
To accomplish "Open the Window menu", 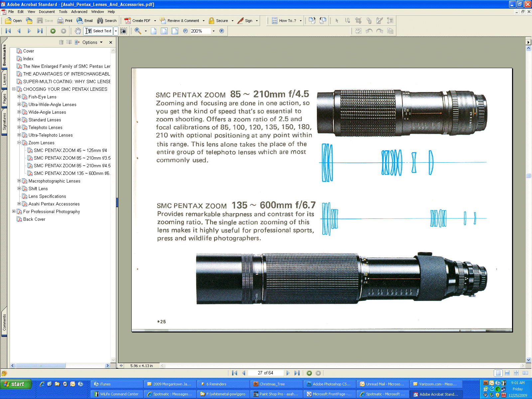I will [x=98, y=12].
